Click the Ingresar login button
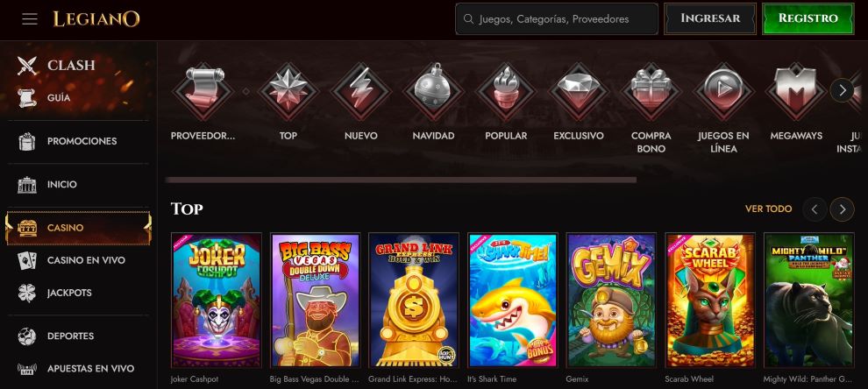 [710, 18]
